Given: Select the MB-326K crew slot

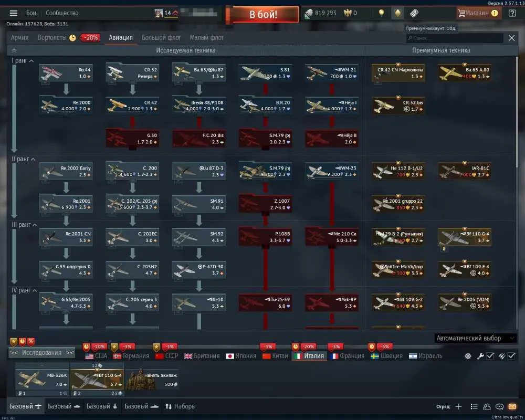Looking at the screenshot, I should (42, 380).
